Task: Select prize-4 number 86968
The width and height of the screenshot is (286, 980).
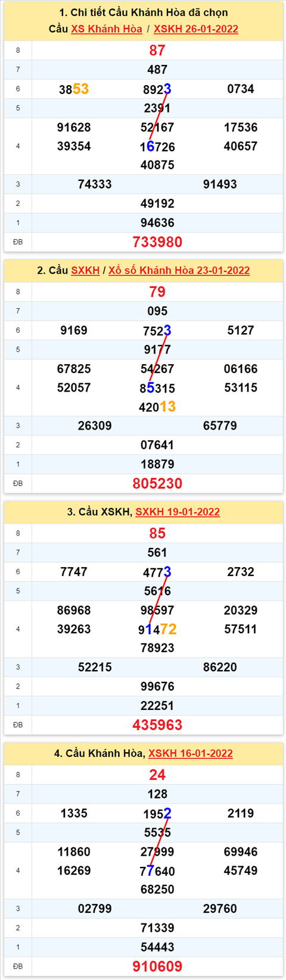Action: pyautogui.click(x=74, y=610)
